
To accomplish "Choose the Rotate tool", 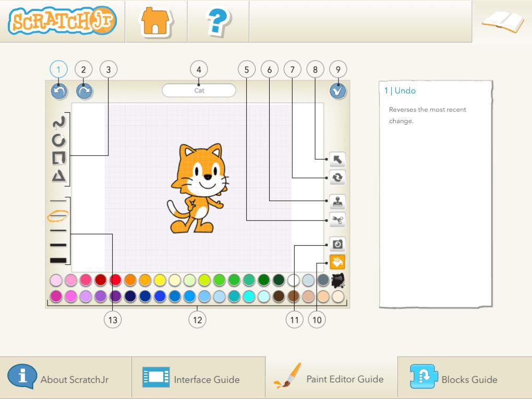I will (337, 177).
